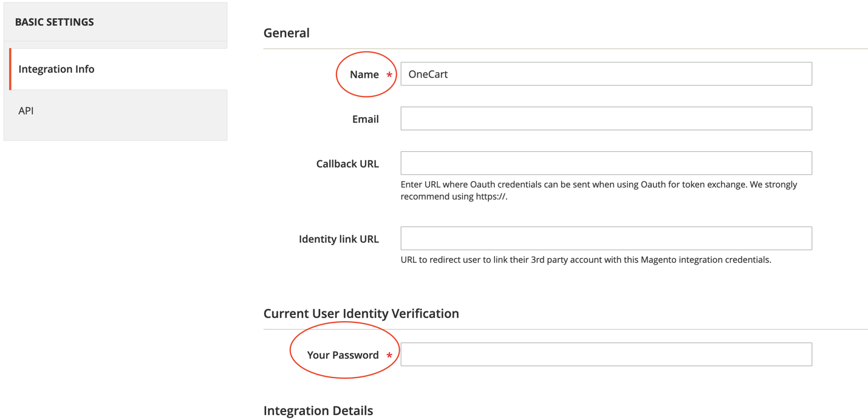Screen dimensions: 868x420
Task: Click the Callback URL label
Action: pyautogui.click(x=347, y=164)
